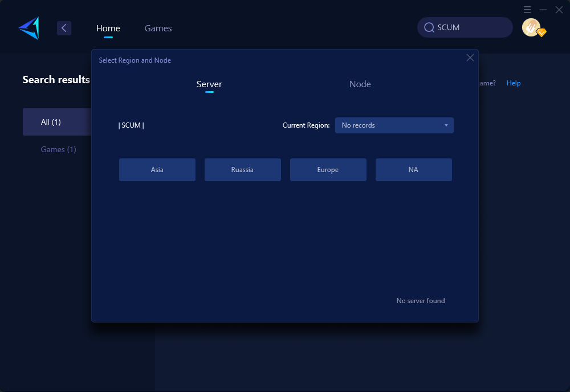The width and height of the screenshot is (570, 392).
Task: Click the Current Region label
Action: [306, 125]
